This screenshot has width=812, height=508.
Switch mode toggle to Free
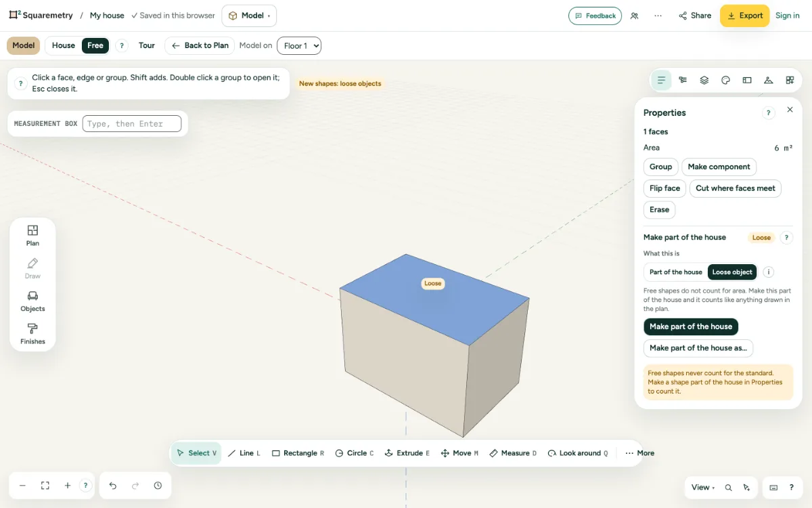pyautogui.click(x=95, y=45)
